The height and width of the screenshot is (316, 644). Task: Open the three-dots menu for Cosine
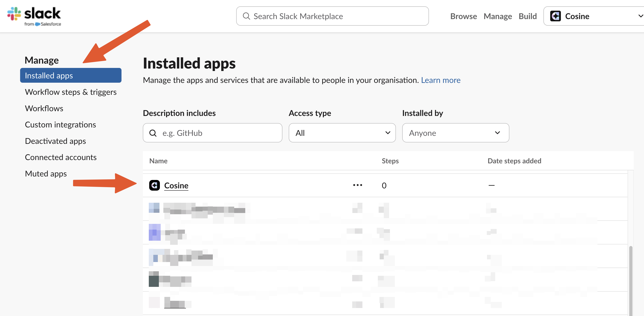357,185
